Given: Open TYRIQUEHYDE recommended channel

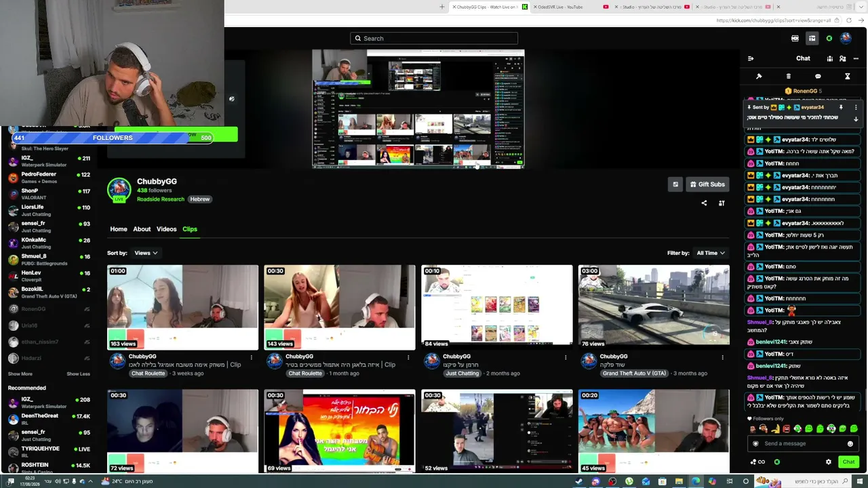Looking at the screenshot, I should (49, 451).
